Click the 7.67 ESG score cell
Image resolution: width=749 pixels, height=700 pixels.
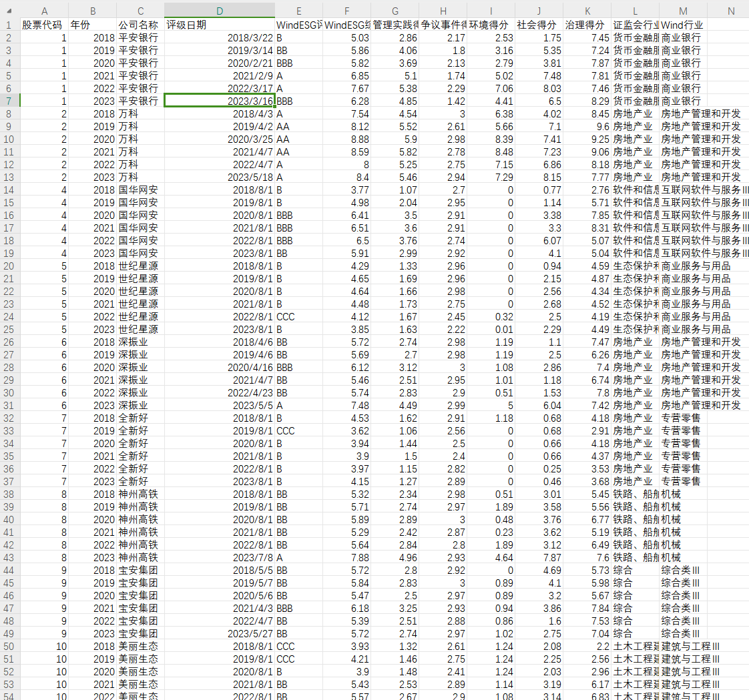(346, 88)
